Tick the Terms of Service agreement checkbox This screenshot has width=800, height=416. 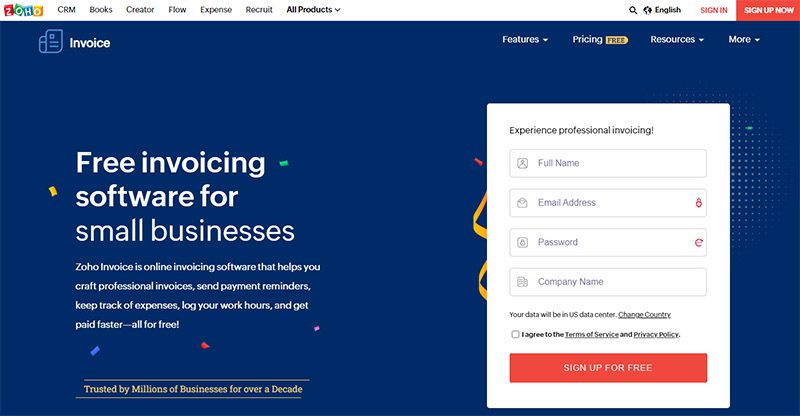515,334
